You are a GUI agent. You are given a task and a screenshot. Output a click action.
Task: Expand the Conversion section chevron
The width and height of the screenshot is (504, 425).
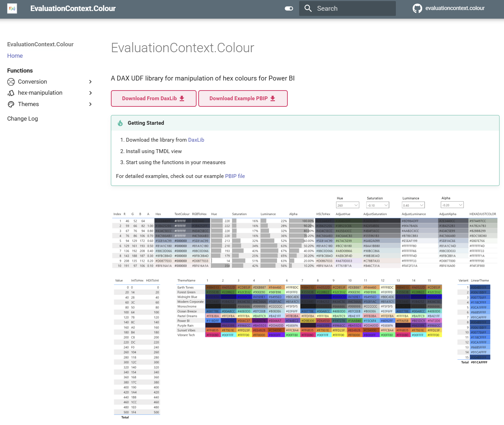click(x=91, y=82)
